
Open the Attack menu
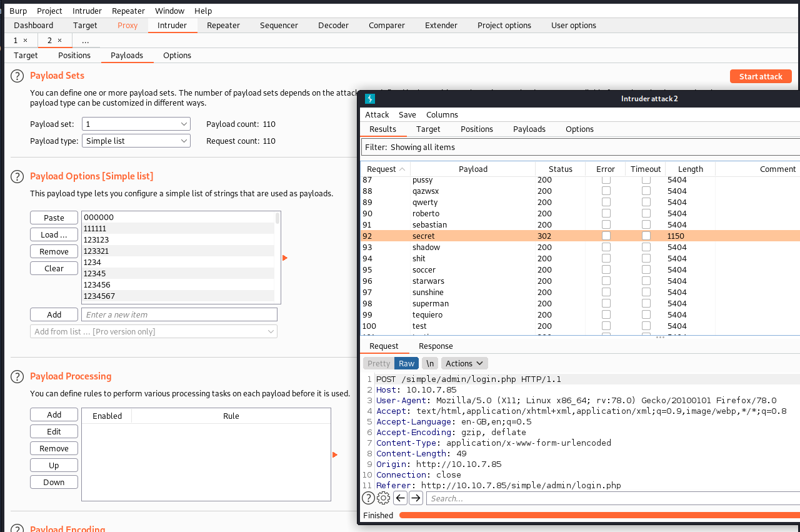(x=377, y=114)
